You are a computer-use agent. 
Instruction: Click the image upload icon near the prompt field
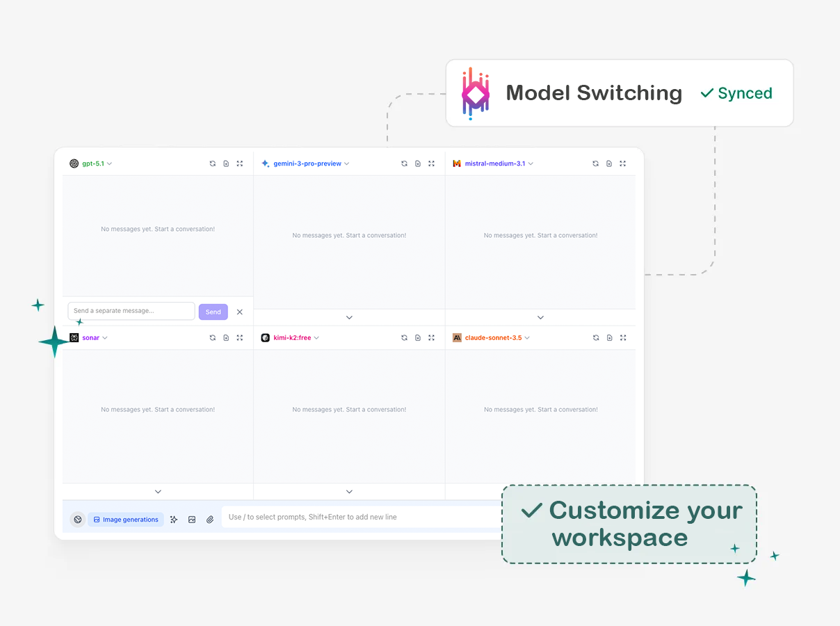(x=192, y=519)
